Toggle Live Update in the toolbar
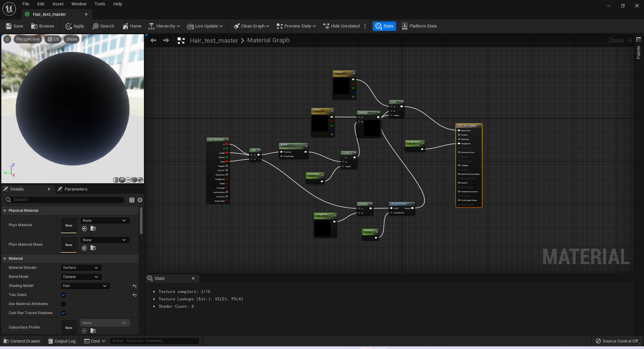The width and height of the screenshot is (644, 349). [191, 26]
